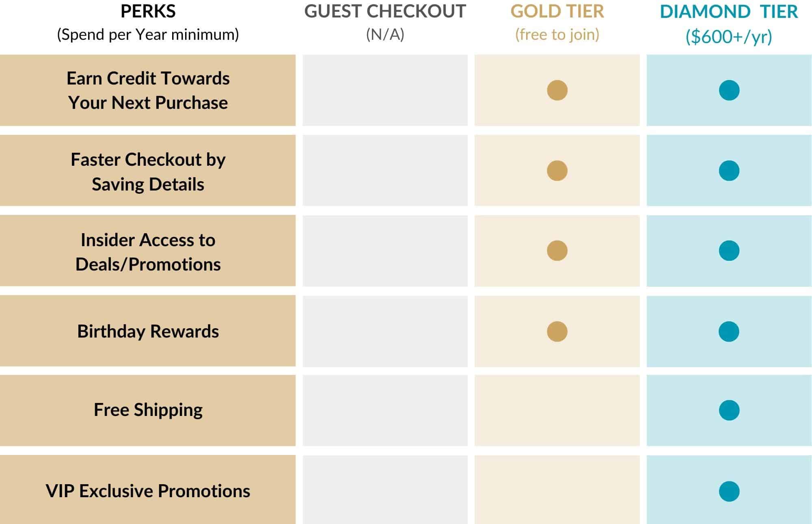Click the VIP Exclusive Promotions perk label
The width and height of the screenshot is (812, 524).
pyautogui.click(x=148, y=491)
